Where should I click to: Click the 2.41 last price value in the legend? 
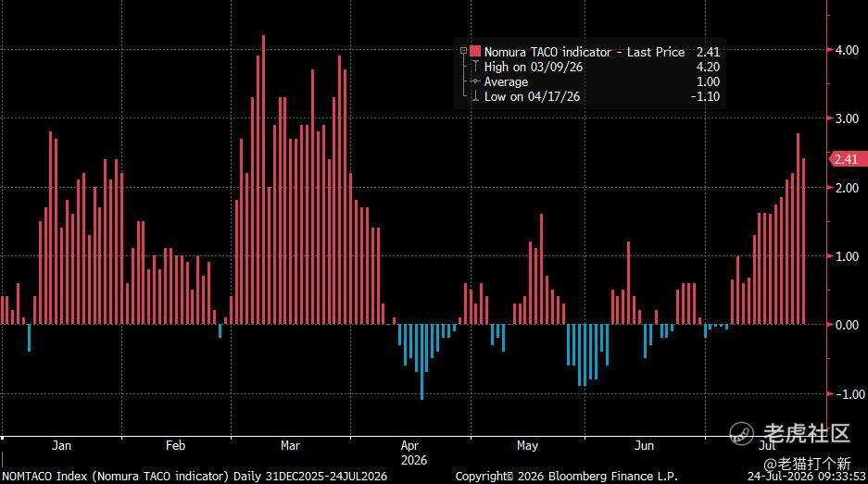(x=708, y=52)
